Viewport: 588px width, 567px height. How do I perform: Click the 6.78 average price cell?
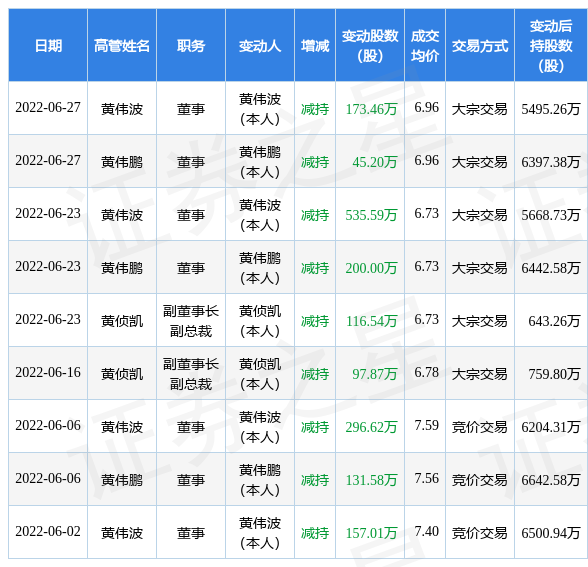click(426, 372)
